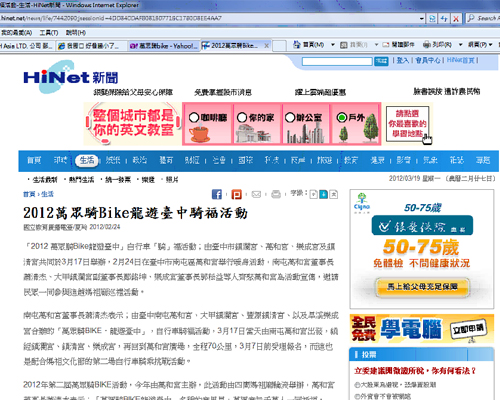
Task: Click the HiNet site search input field
Action: click(337, 61)
